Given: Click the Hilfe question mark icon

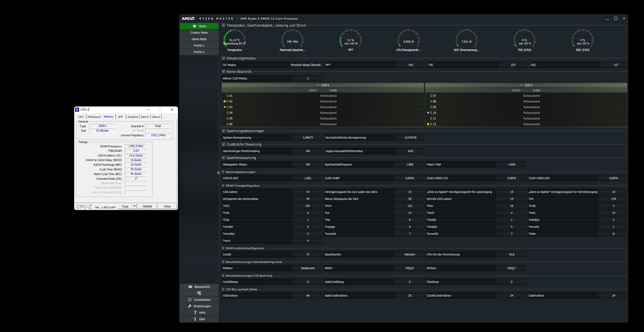Looking at the screenshot, I should tap(195, 313).
